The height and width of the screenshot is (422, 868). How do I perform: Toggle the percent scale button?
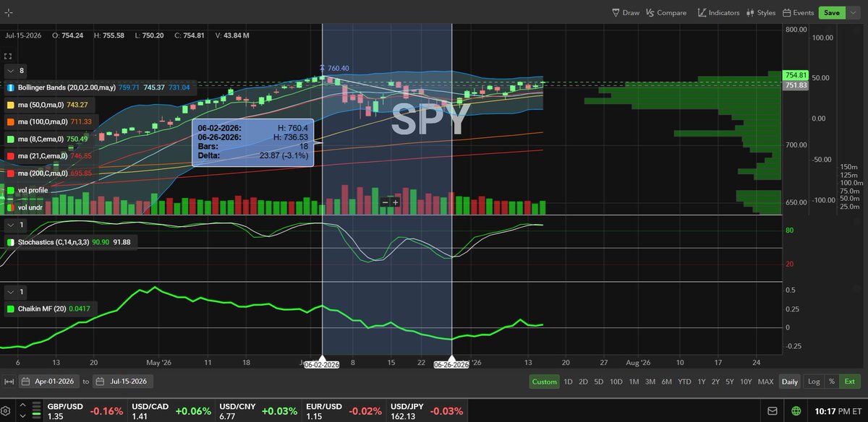832,382
